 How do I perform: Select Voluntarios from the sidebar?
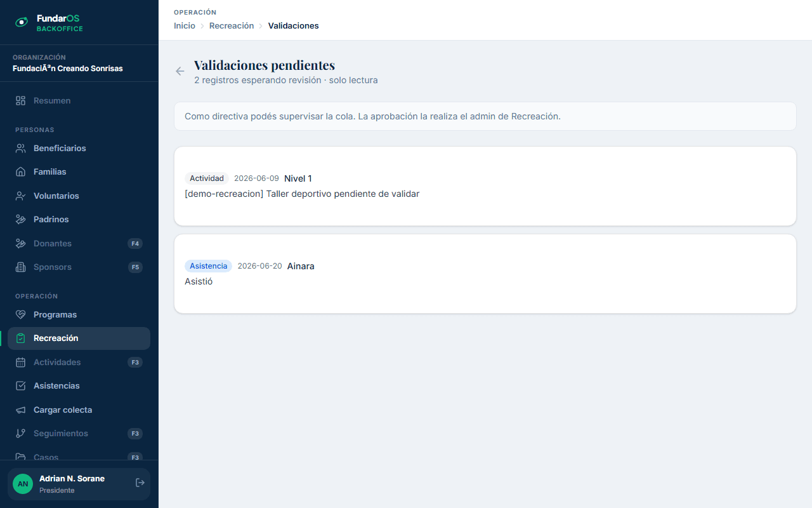coord(79,196)
